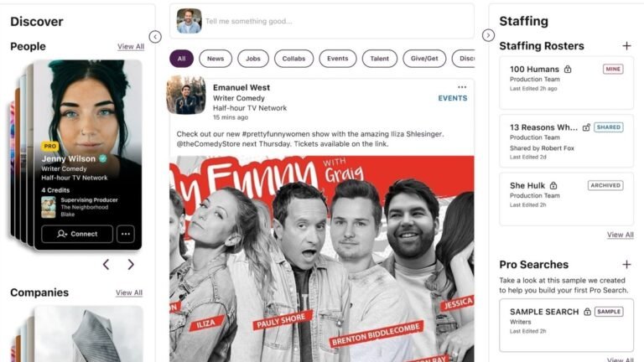This screenshot has width=644, height=362.
Task: View all Companies
Action: (x=129, y=292)
